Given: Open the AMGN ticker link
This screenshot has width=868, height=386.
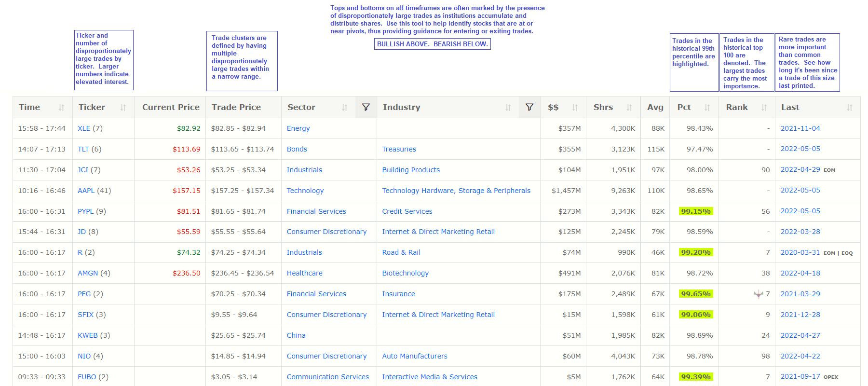Looking at the screenshot, I should [x=88, y=273].
